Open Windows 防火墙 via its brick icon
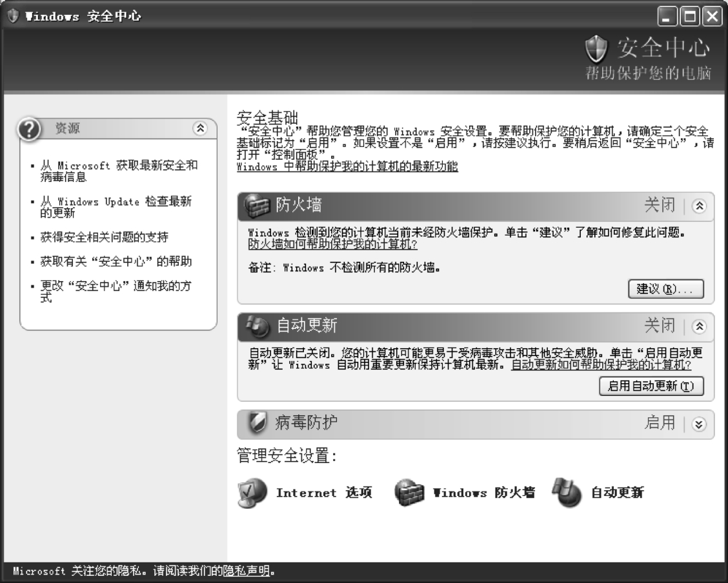 (409, 493)
